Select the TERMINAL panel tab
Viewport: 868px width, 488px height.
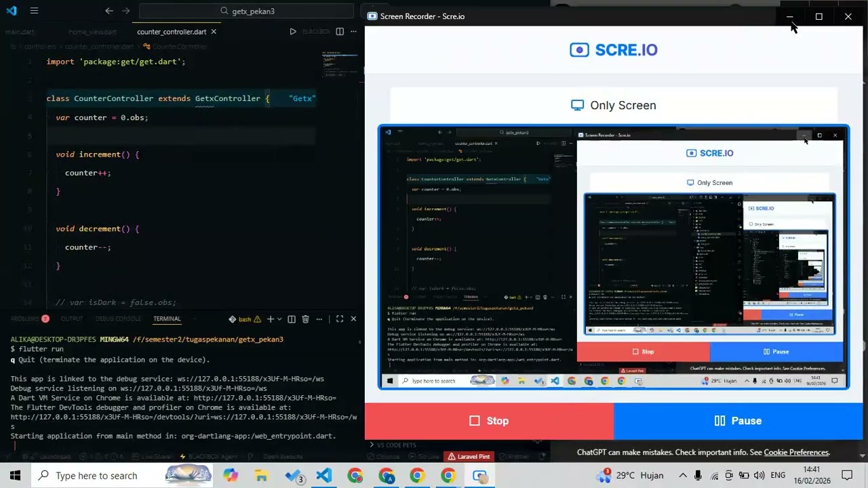(167, 319)
